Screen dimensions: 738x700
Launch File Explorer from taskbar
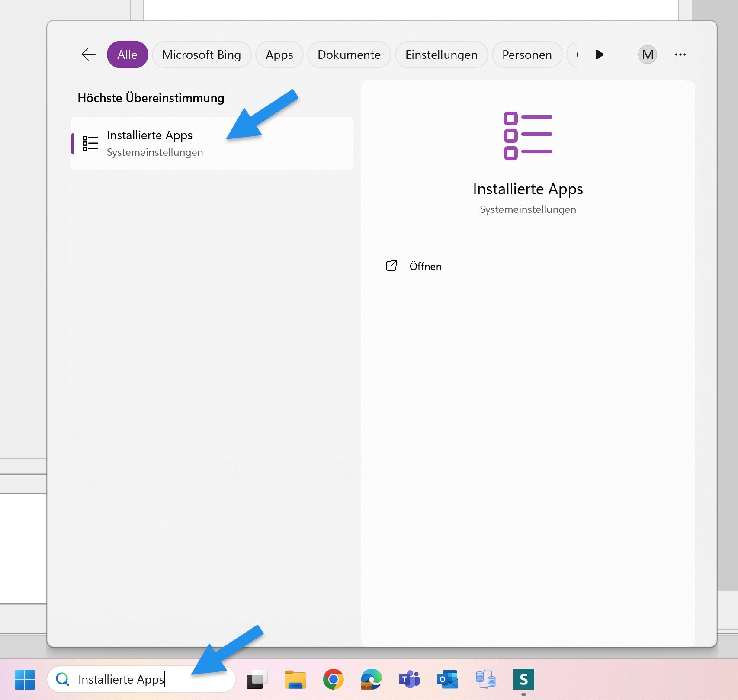click(295, 679)
